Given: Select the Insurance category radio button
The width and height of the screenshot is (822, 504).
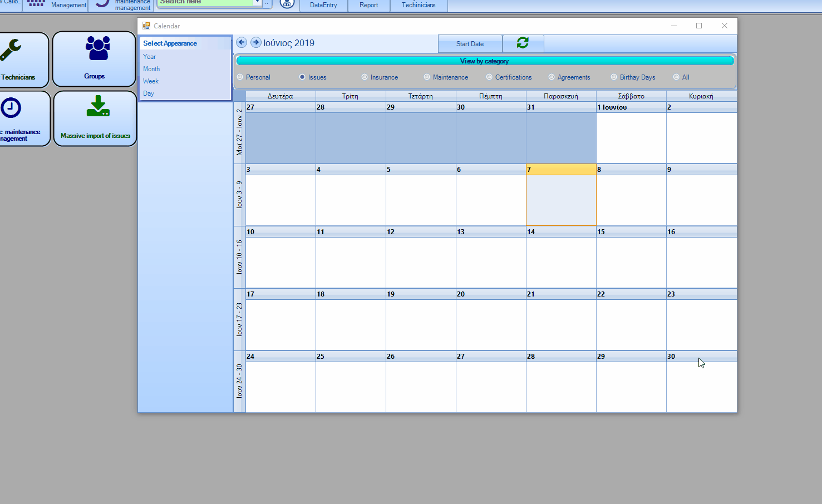Looking at the screenshot, I should coord(365,77).
